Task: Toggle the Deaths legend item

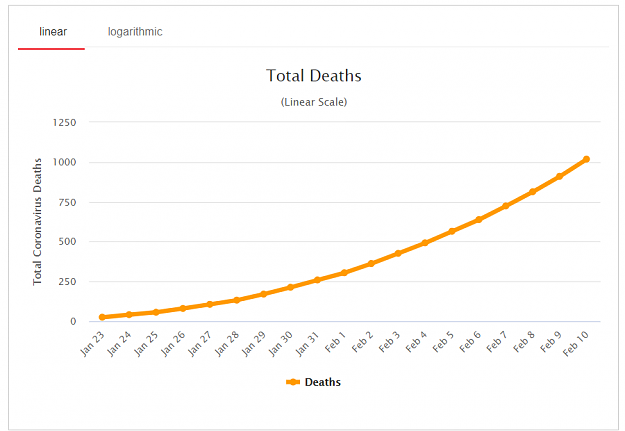Action: pyautogui.click(x=313, y=382)
